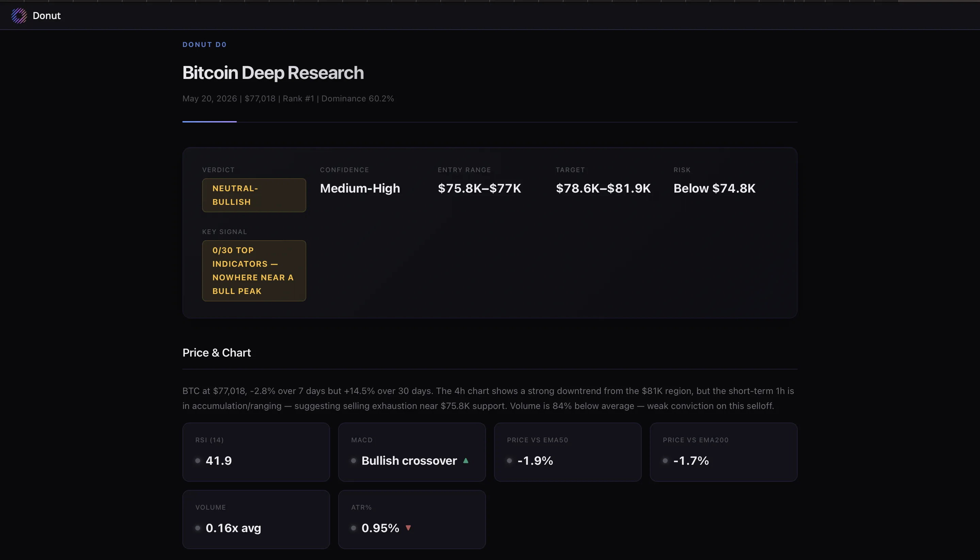Open the Donut brand name link
The width and height of the screenshot is (980, 560).
pos(47,16)
